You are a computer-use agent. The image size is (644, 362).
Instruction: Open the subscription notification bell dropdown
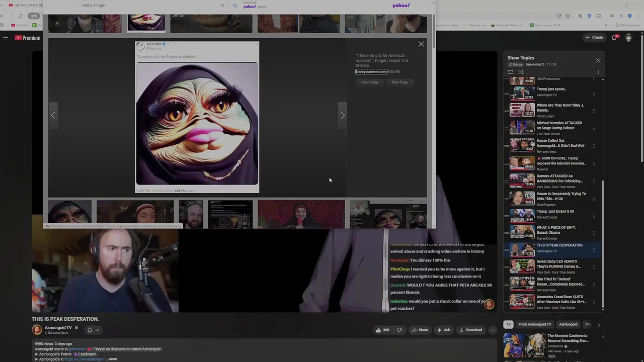pyautogui.click(x=93, y=330)
